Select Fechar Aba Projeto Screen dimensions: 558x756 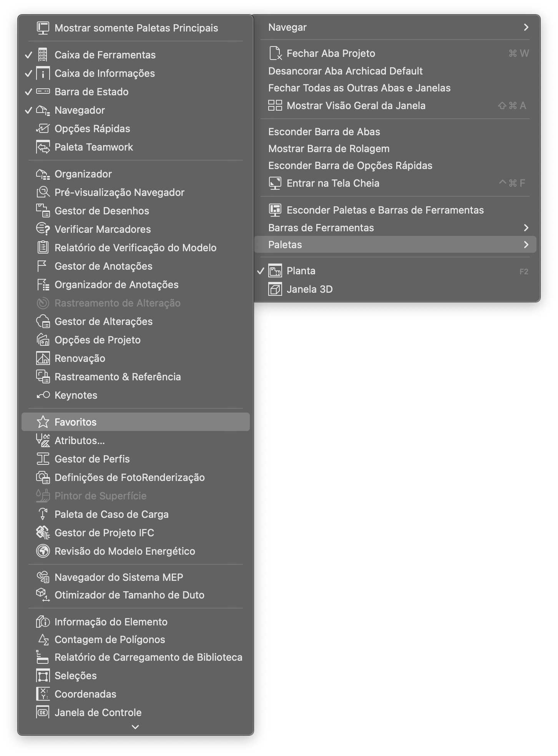click(395, 53)
